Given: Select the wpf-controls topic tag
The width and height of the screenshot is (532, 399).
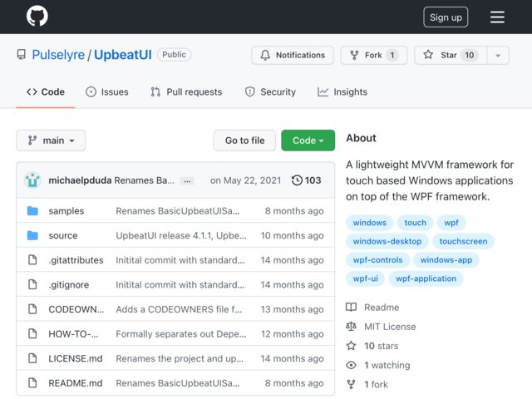Looking at the screenshot, I should [x=377, y=260].
